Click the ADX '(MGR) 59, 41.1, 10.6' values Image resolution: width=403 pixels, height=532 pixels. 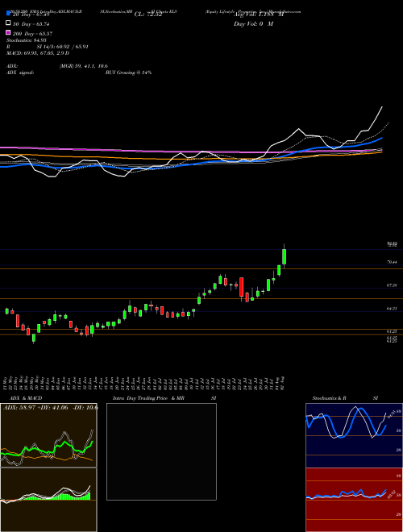point(84,66)
